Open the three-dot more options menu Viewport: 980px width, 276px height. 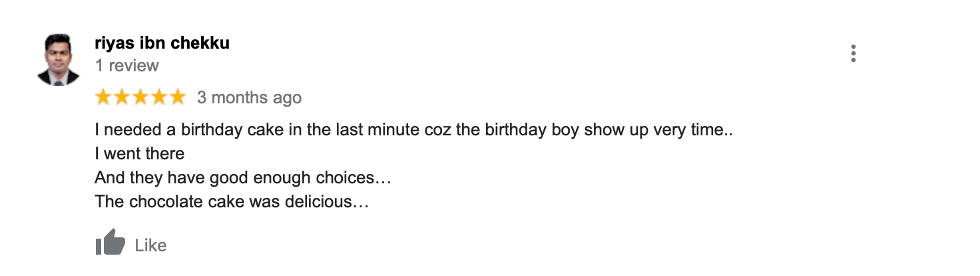pyautogui.click(x=853, y=54)
